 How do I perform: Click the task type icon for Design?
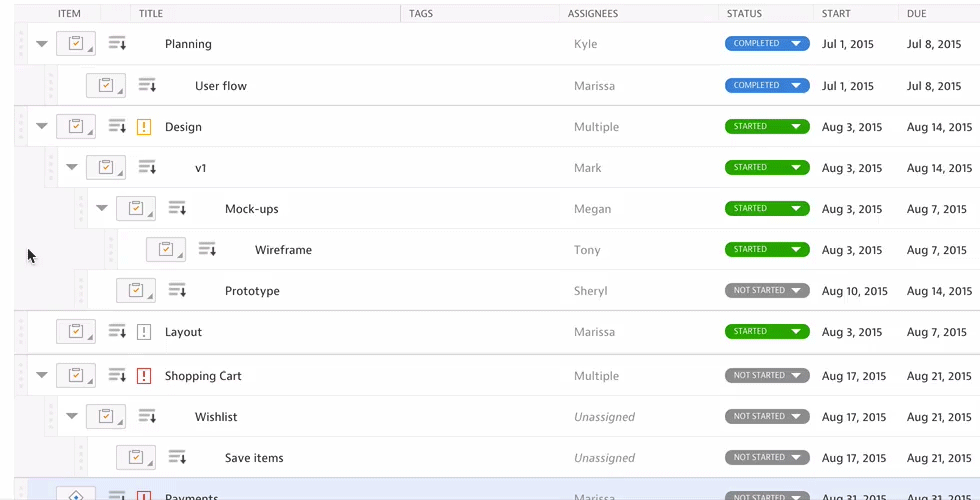76,126
